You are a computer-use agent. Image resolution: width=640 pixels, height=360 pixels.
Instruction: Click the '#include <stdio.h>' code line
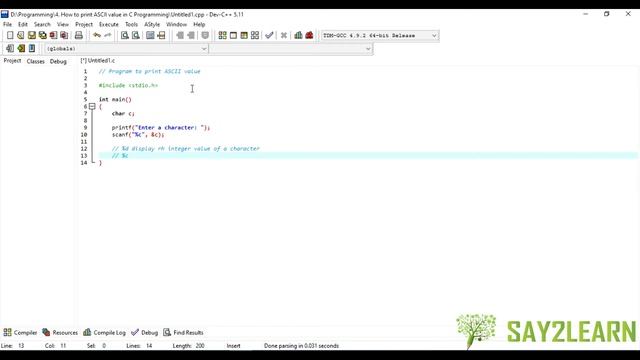click(x=128, y=85)
